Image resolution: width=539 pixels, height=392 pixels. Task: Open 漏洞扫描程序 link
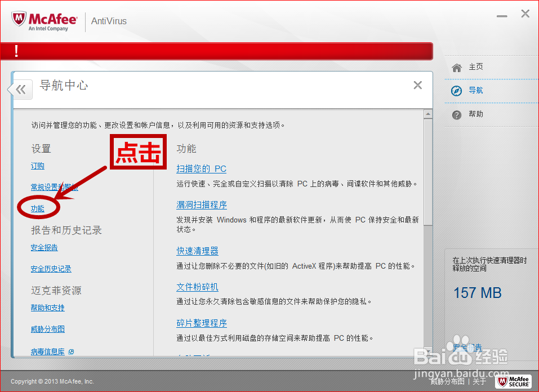click(x=202, y=204)
